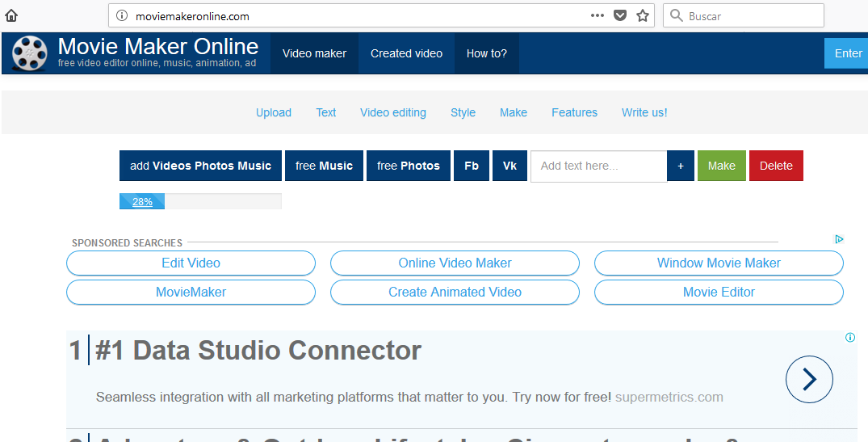This screenshot has height=442, width=868.
Task: Click the plus button to add text
Action: coord(681,166)
